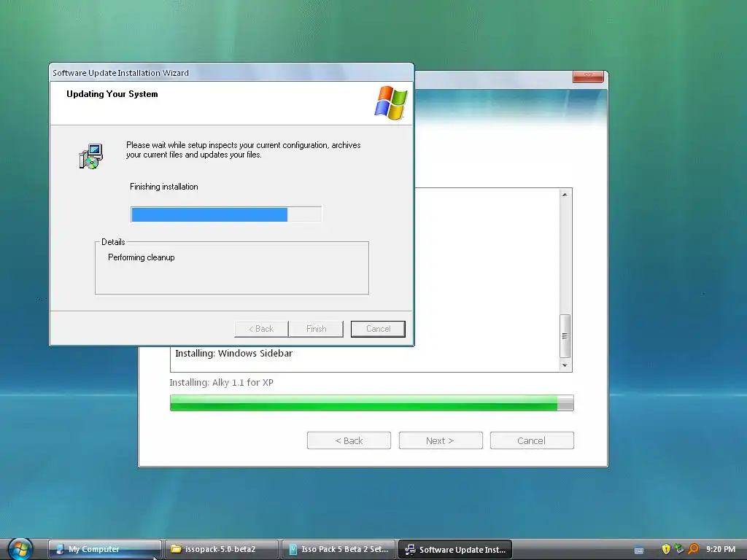Click Finish in the update wizard
The height and width of the screenshot is (560, 747).
pyautogui.click(x=316, y=329)
